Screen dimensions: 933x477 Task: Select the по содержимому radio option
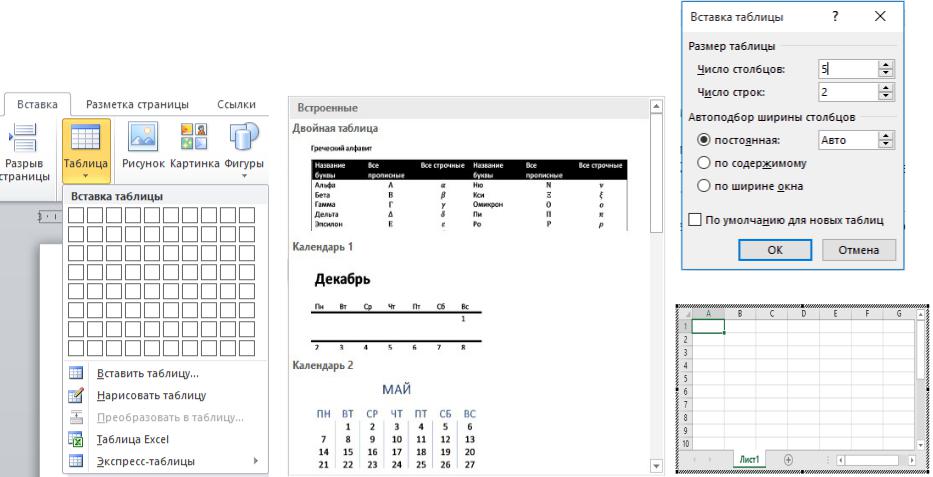[x=704, y=162]
